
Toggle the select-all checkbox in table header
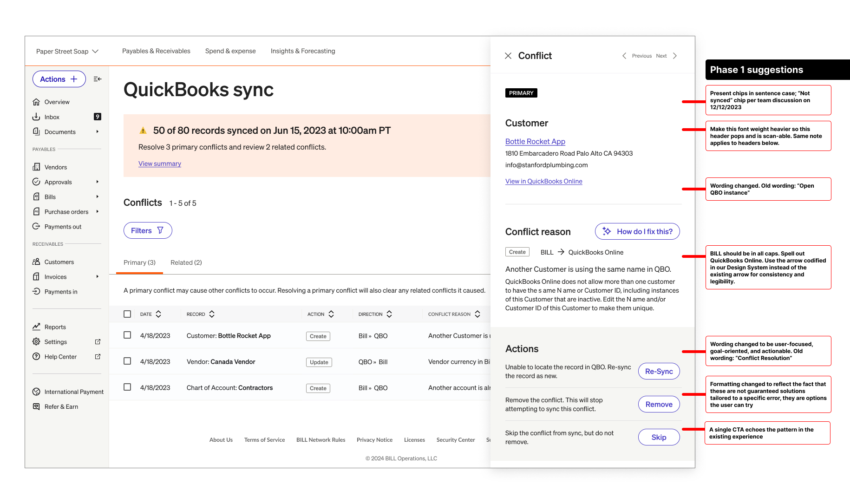(x=127, y=314)
